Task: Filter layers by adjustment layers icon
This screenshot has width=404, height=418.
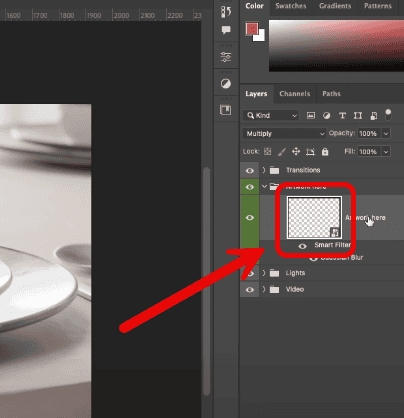Action: (x=326, y=116)
